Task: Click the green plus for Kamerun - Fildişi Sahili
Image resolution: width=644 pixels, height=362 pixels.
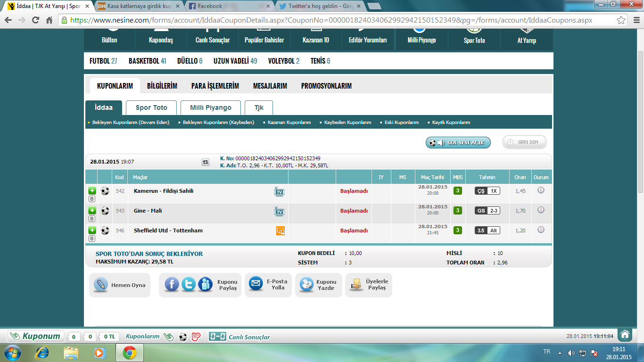Action: [x=92, y=191]
